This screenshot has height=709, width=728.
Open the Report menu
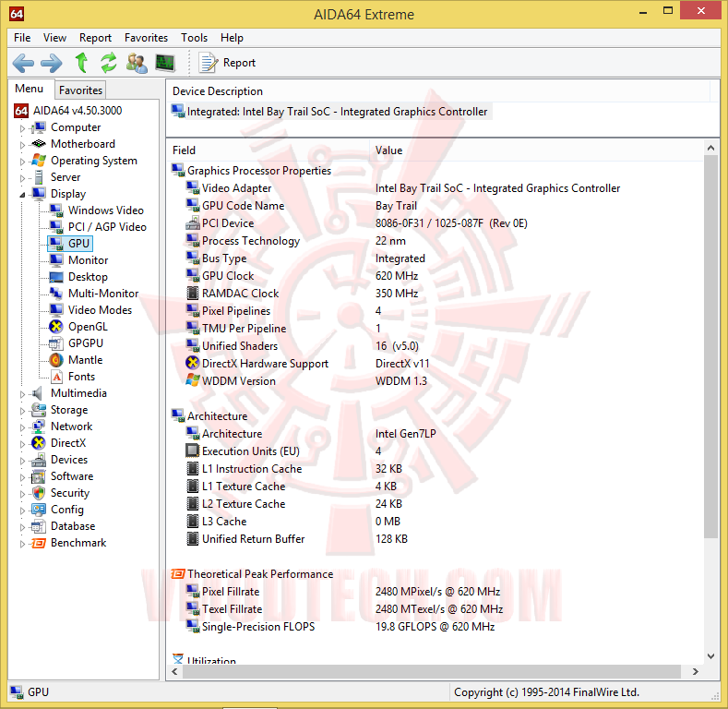click(x=95, y=38)
